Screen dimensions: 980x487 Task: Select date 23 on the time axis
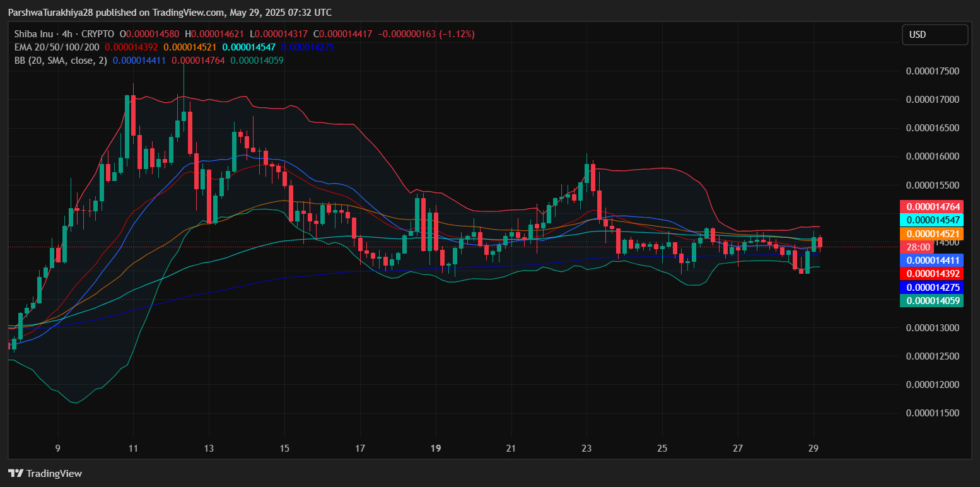click(587, 449)
